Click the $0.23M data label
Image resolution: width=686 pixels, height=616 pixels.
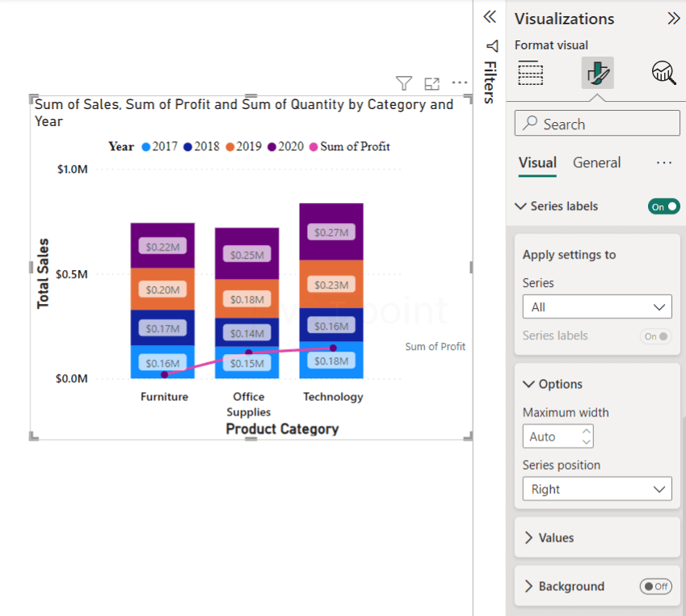[x=331, y=285]
